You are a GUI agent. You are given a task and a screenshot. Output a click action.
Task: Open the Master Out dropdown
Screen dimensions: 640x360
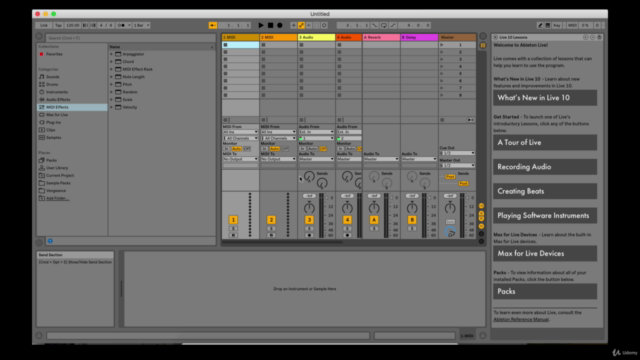[x=457, y=166]
